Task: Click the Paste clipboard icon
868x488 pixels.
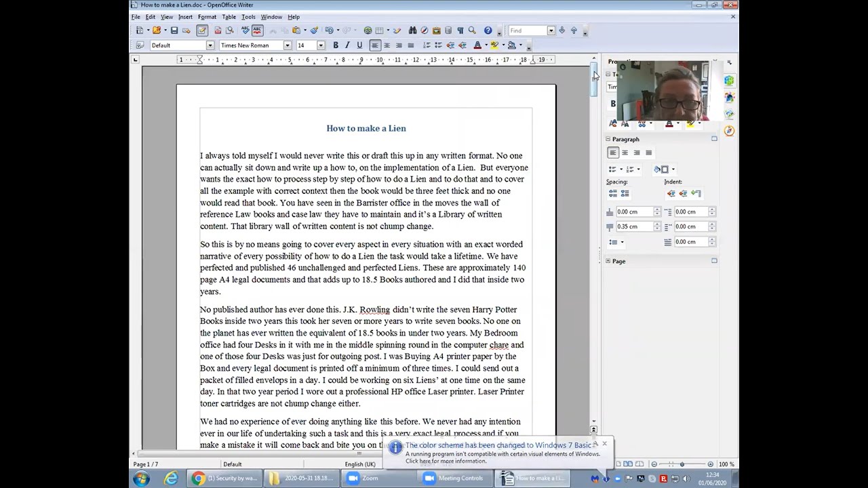Action: pos(296,30)
